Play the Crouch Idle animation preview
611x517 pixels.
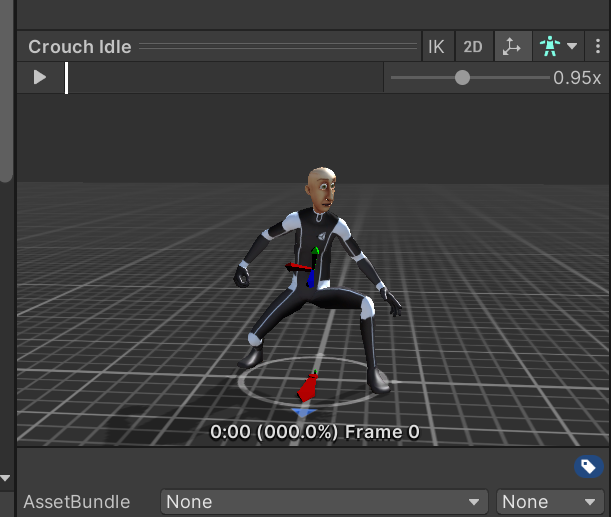tap(40, 77)
